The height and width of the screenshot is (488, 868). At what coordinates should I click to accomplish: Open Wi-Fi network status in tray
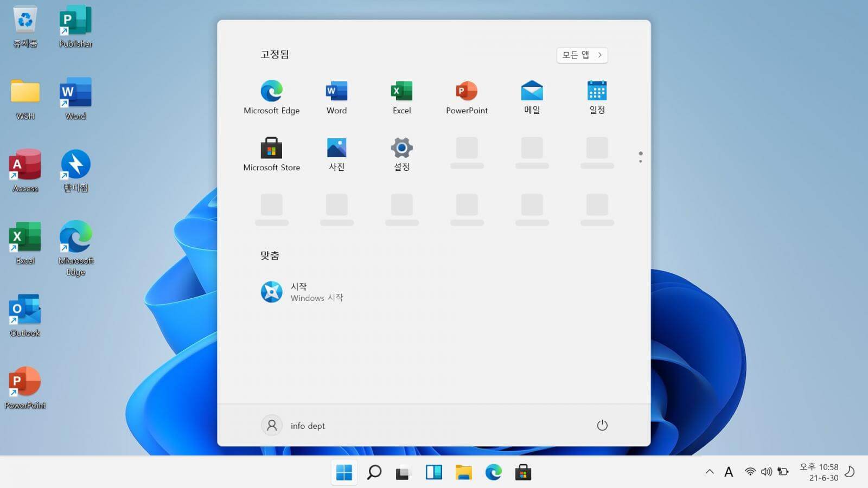(x=750, y=472)
